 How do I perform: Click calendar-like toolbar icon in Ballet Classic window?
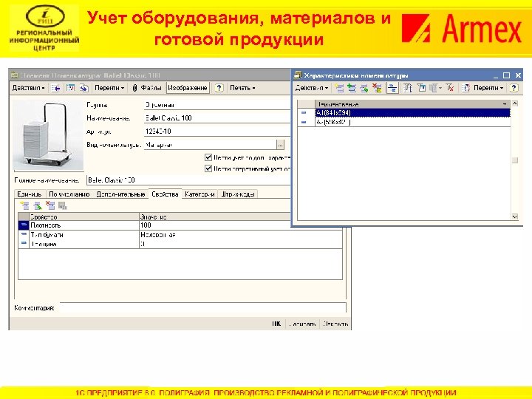coord(70,88)
